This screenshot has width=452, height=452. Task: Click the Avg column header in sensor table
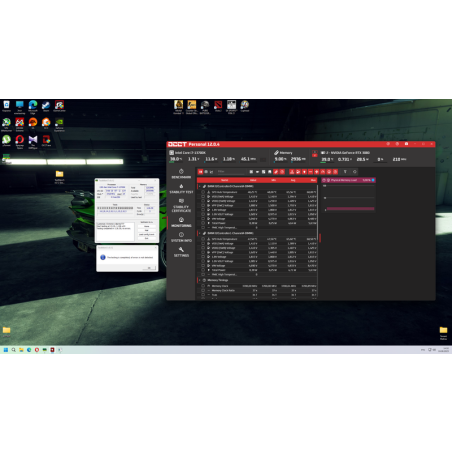pyautogui.click(x=293, y=180)
